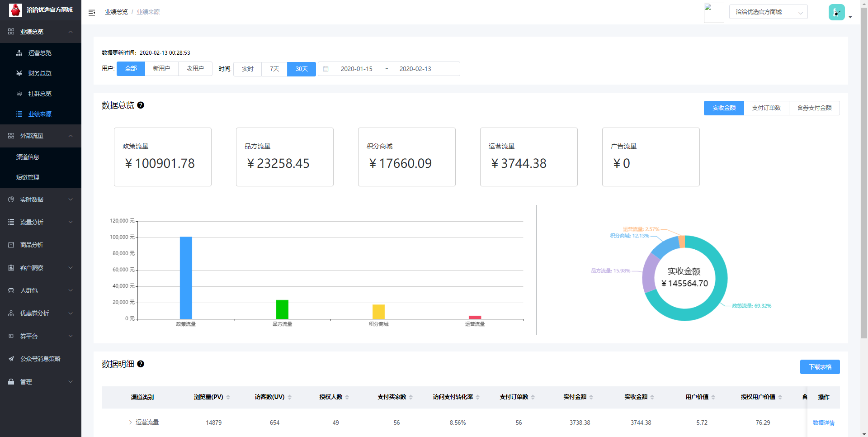Viewport: 868px width, 437px height.
Task: Sort by 浏览量(PV) column sort icon
Action: point(228,397)
